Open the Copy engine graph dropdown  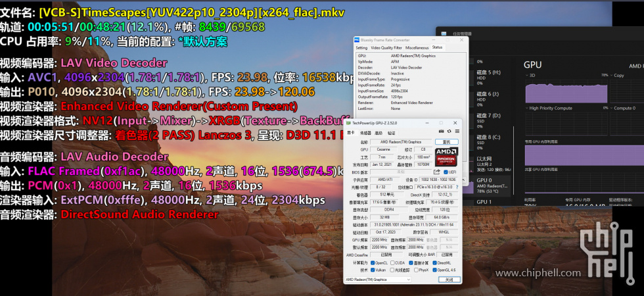[612, 75]
